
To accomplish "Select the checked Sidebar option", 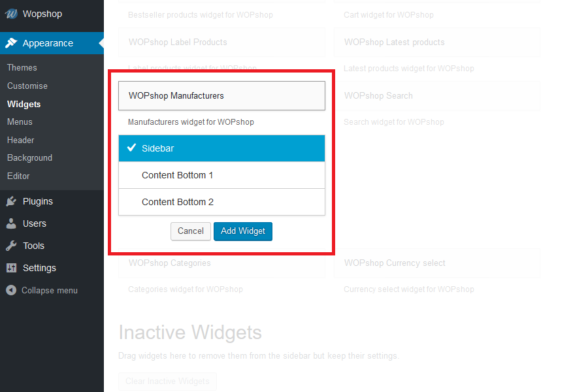I will point(221,148).
